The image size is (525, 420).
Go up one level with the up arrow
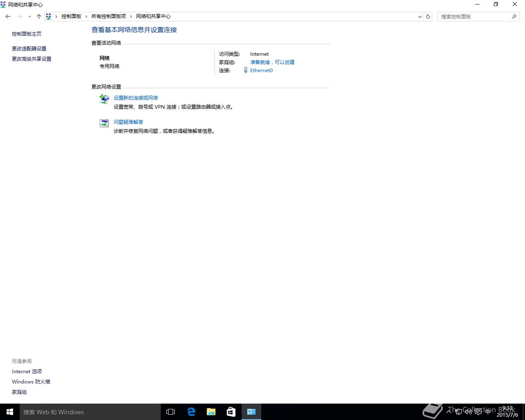(39, 16)
